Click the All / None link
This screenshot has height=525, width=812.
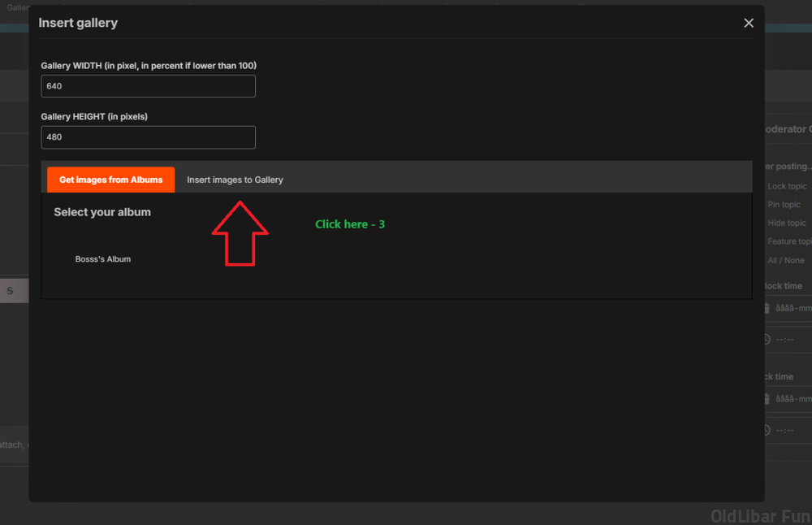pos(786,260)
